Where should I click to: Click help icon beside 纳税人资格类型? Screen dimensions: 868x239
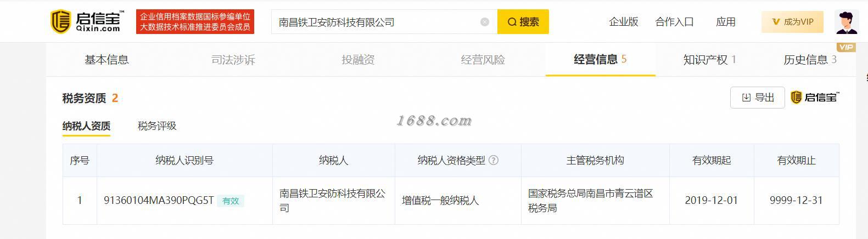pyautogui.click(x=494, y=161)
